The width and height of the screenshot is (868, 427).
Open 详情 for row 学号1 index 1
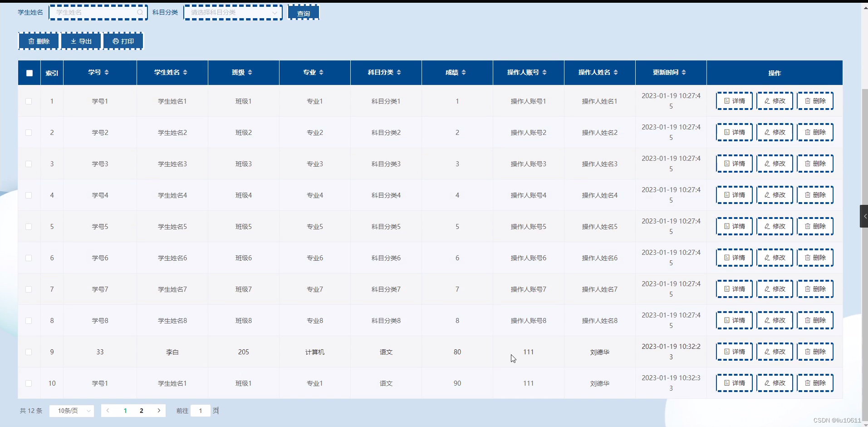coord(734,101)
